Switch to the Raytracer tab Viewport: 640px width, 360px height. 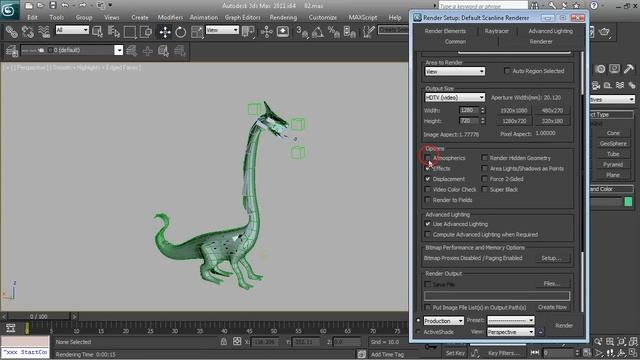pos(497,31)
